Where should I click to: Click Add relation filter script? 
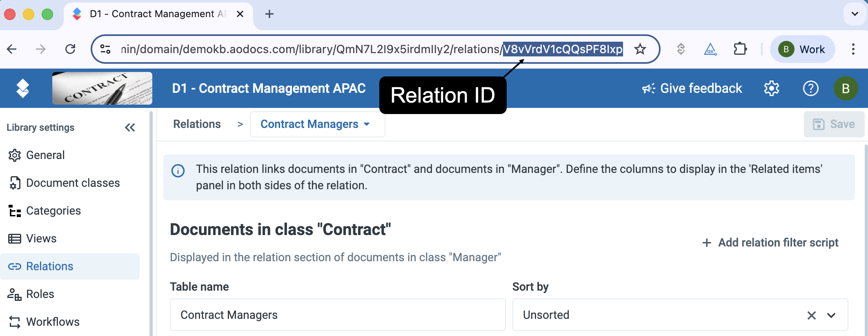[x=770, y=243]
